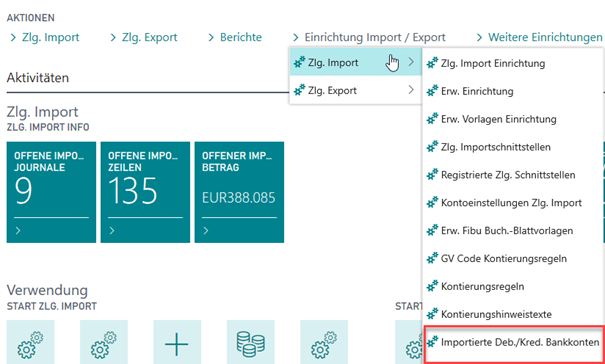The height and width of the screenshot is (364, 605).
Task: Expand Berichte action group
Action: coord(235,37)
